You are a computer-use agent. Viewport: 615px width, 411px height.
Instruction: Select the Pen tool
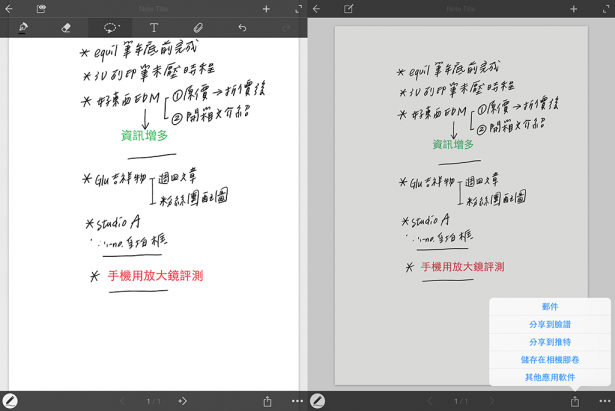[x=23, y=27]
